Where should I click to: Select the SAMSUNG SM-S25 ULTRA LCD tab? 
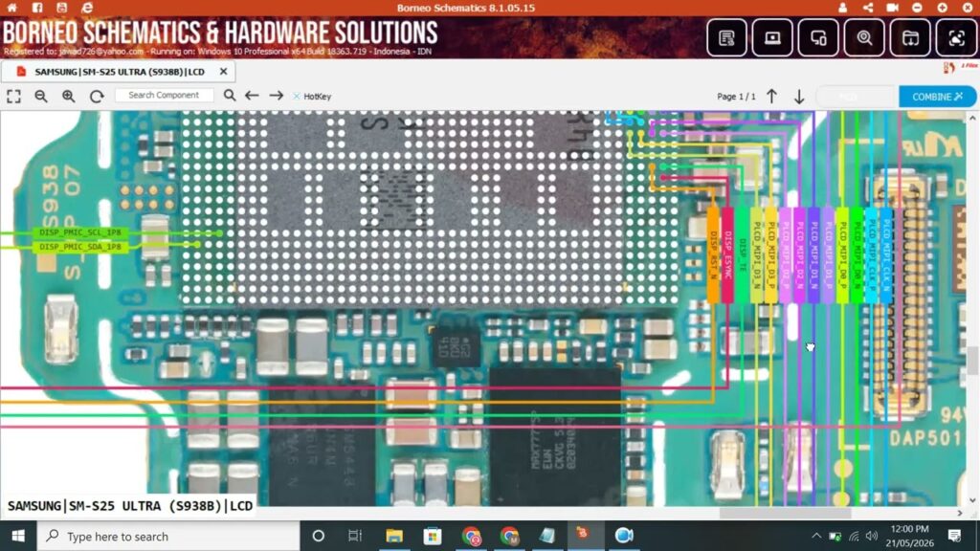pos(120,72)
